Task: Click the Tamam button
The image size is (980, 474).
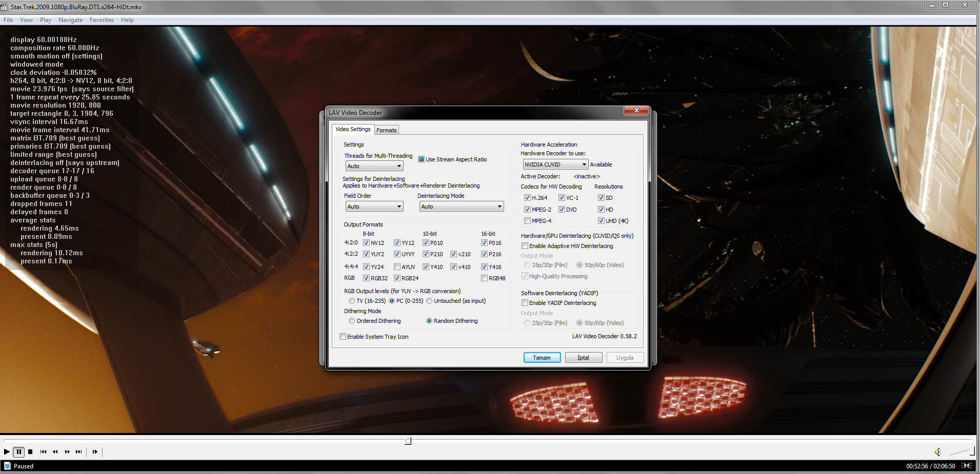Action: (x=542, y=358)
